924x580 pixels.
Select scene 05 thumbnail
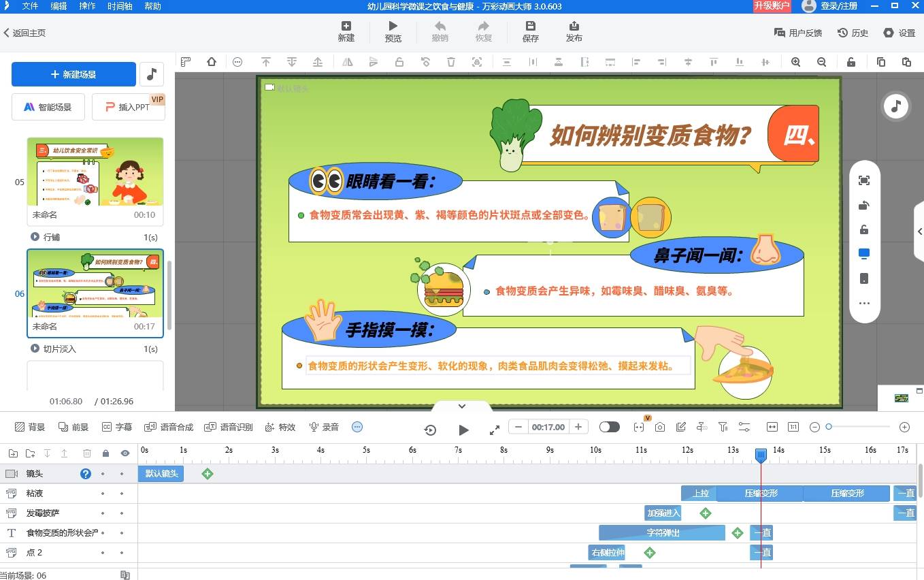95,172
